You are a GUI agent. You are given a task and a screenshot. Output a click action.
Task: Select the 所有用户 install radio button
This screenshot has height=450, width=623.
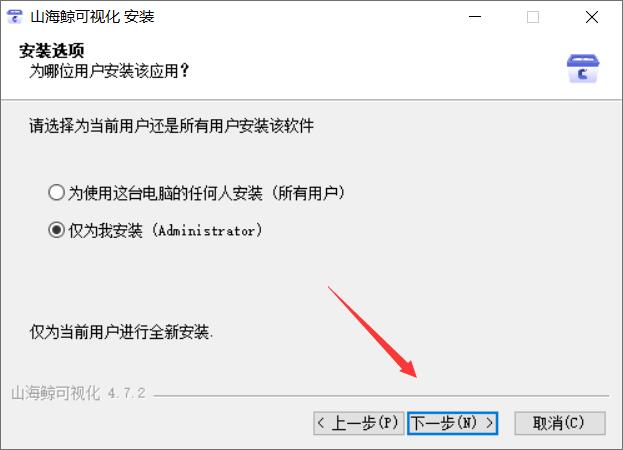pos(56,193)
